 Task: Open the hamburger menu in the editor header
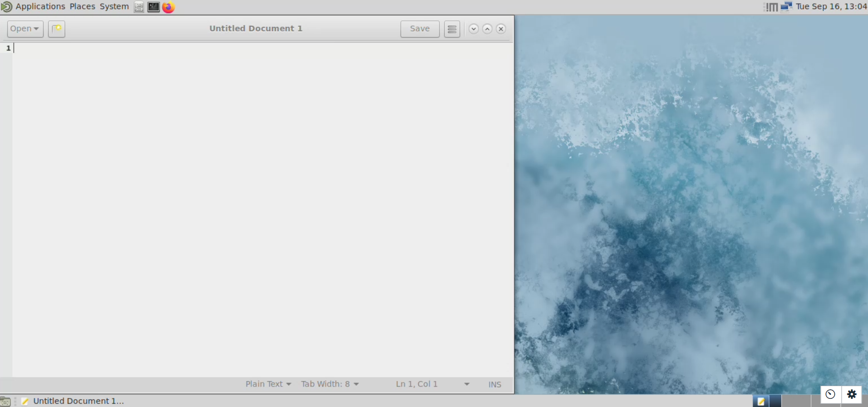coord(452,29)
